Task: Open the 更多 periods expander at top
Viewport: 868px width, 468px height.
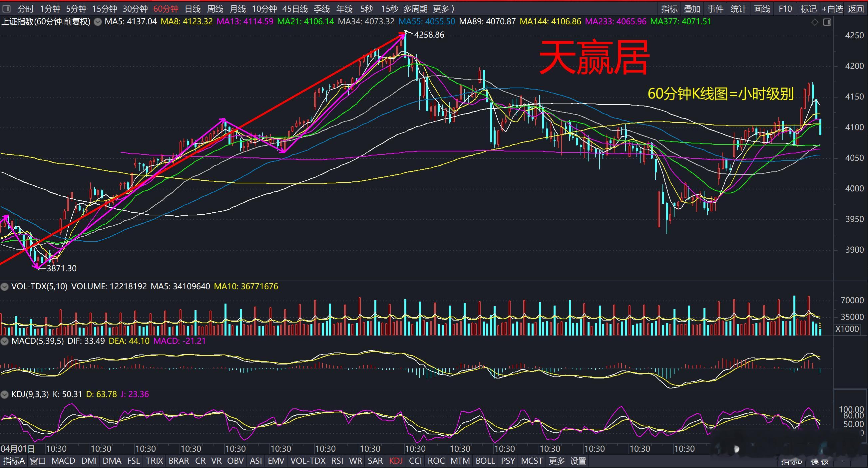Action: (444, 9)
